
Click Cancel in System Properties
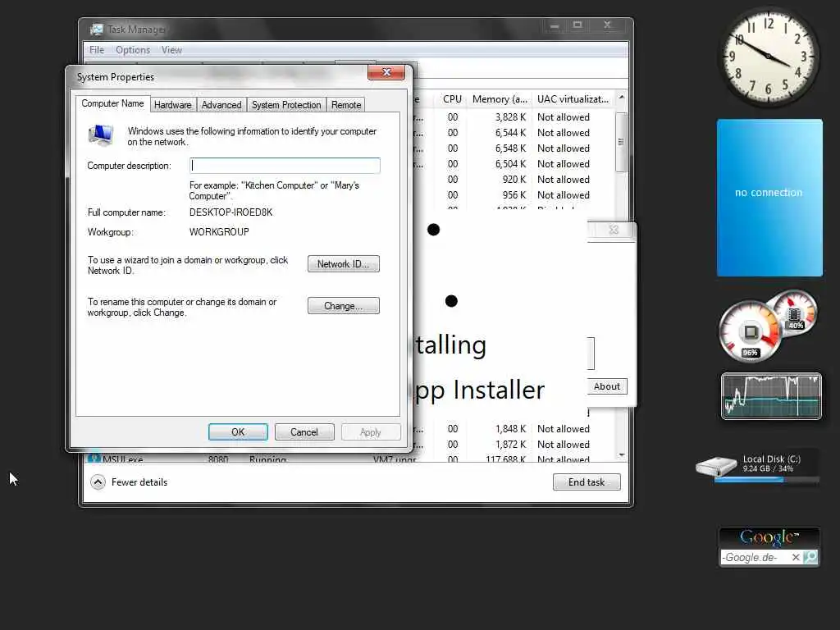[304, 431]
